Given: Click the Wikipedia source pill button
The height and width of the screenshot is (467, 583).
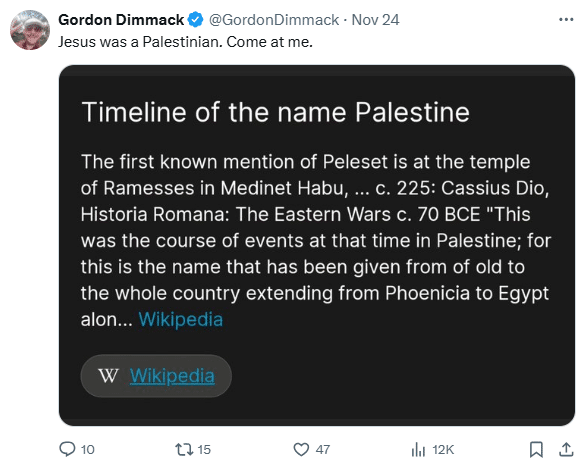Looking at the screenshot, I should 156,376.
